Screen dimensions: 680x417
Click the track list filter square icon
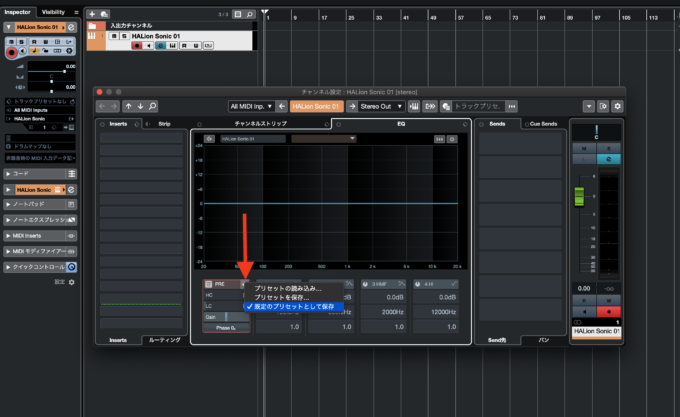click(238, 14)
